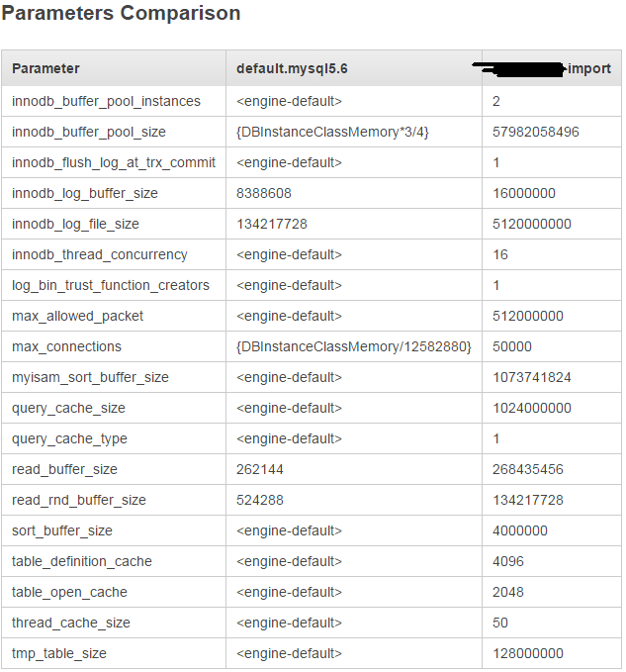The width and height of the screenshot is (626, 672).
Task: Click the thread_cache_size parameter name
Action: tap(71, 623)
